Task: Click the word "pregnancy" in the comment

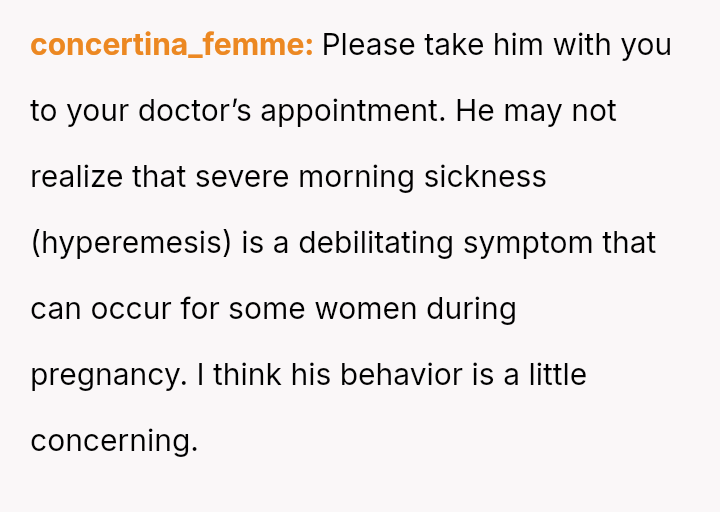Action: point(100,375)
